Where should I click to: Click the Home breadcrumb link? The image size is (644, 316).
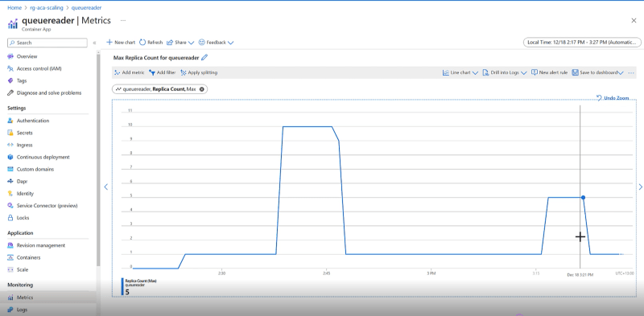(x=14, y=8)
